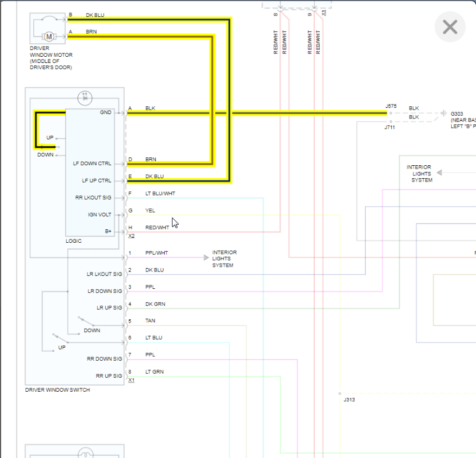This screenshot has width=476, height=458.
Task: Select the highlighted DK BLU wire at motor
Action: point(148,20)
